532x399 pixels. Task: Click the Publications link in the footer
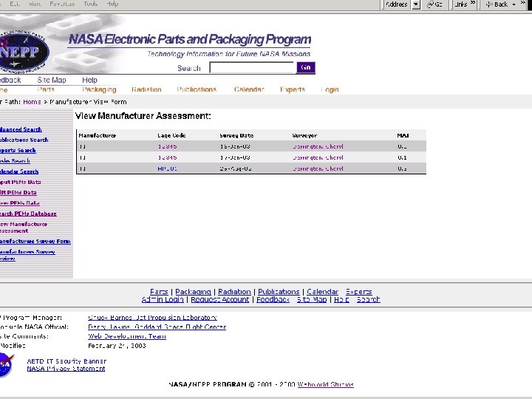279,292
